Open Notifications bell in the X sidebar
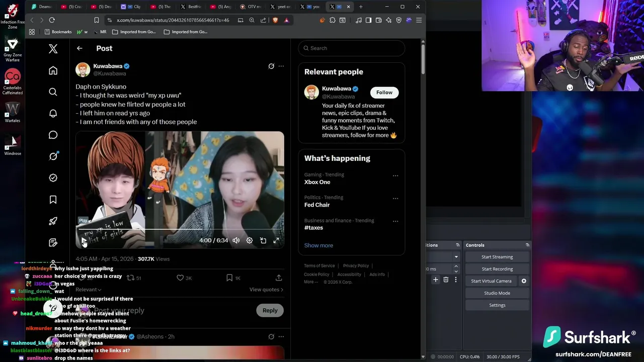The width and height of the screenshot is (644, 362). point(53,114)
